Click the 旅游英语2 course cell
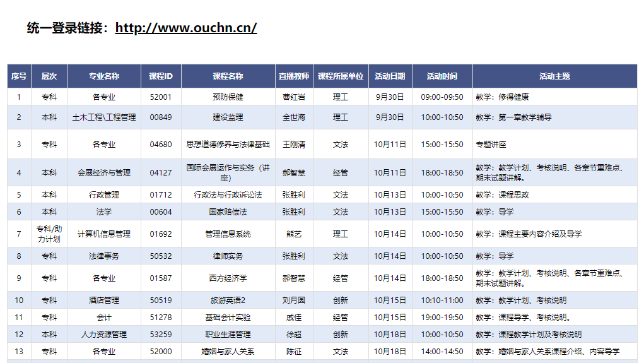The height and width of the screenshot is (363, 644). 228,301
